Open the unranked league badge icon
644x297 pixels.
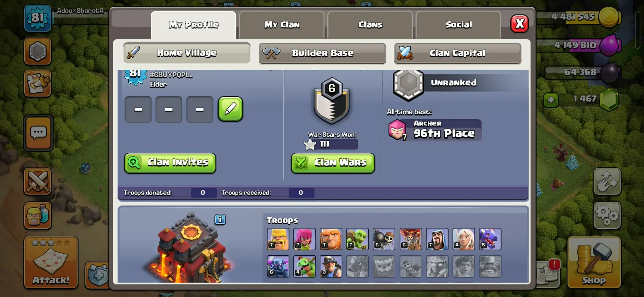coord(408,84)
